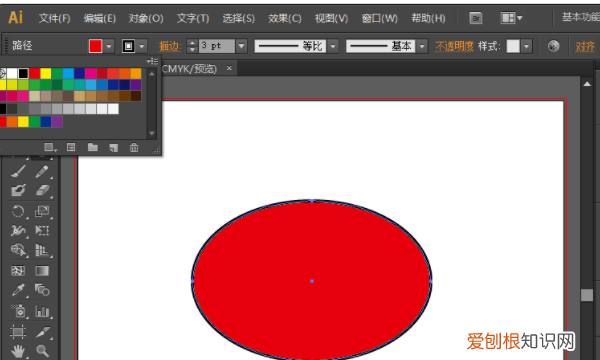Screen dimensions: 600x360
Task: Click the swatches panel scroll down arrow
Action: tap(152, 134)
